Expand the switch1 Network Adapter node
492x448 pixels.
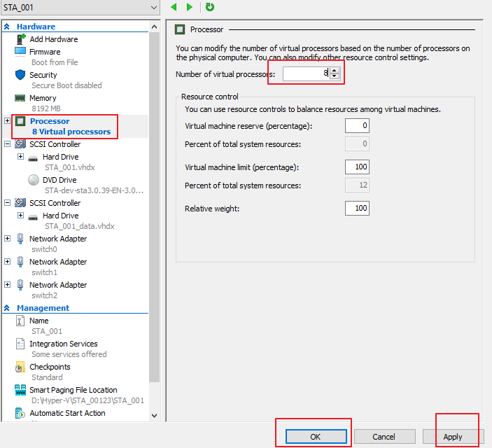(x=7, y=262)
